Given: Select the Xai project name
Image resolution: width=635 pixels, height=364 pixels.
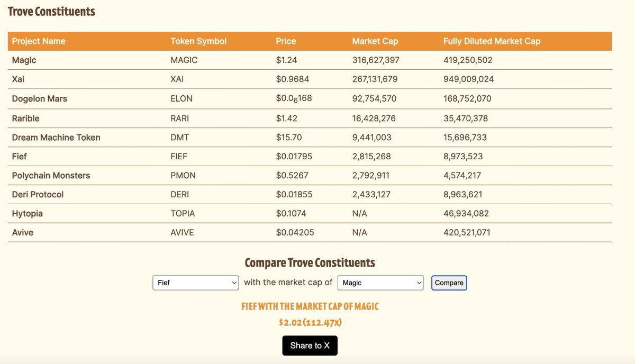Looking at the screenshot, I should point(18,79).
